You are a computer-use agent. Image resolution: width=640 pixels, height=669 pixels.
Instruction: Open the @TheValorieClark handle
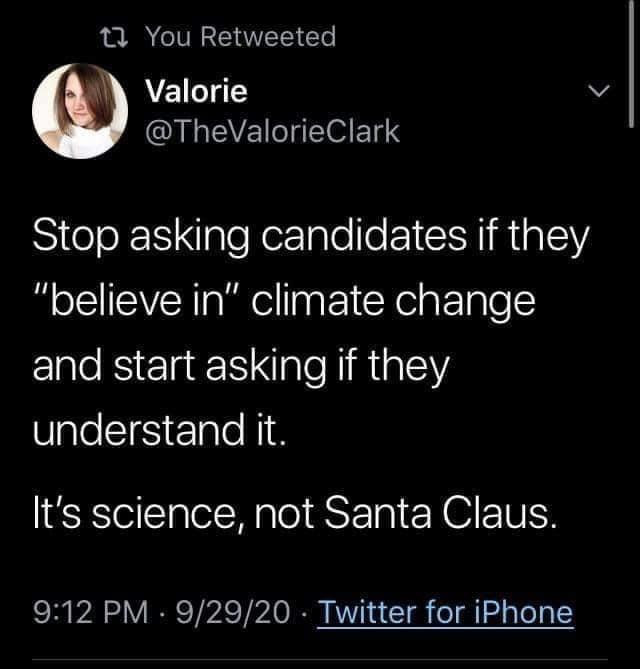point(273,132)
